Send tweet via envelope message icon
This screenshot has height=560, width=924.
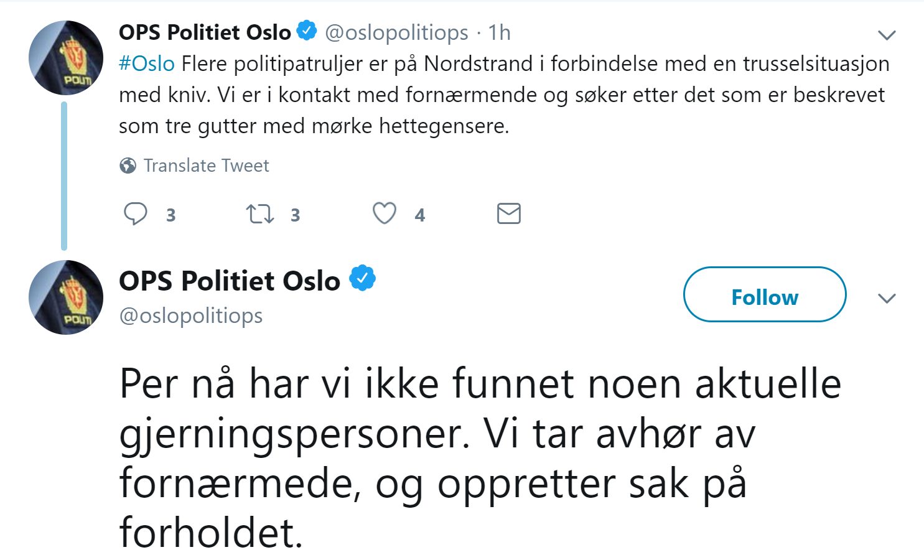508,213
